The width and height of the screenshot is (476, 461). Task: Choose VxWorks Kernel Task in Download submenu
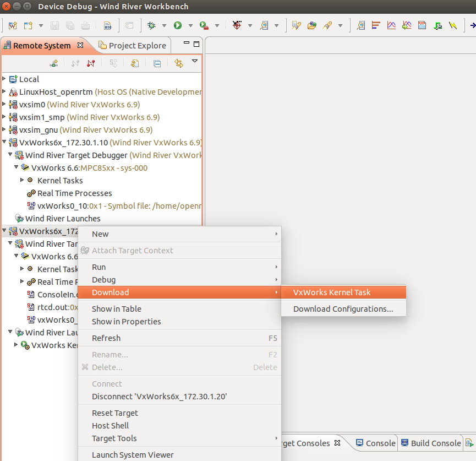pos(343,292)
